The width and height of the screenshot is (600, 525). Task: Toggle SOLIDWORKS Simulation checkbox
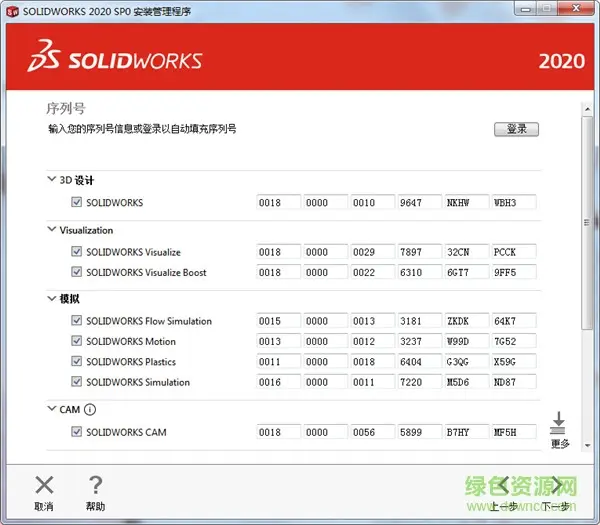point(77,381)
